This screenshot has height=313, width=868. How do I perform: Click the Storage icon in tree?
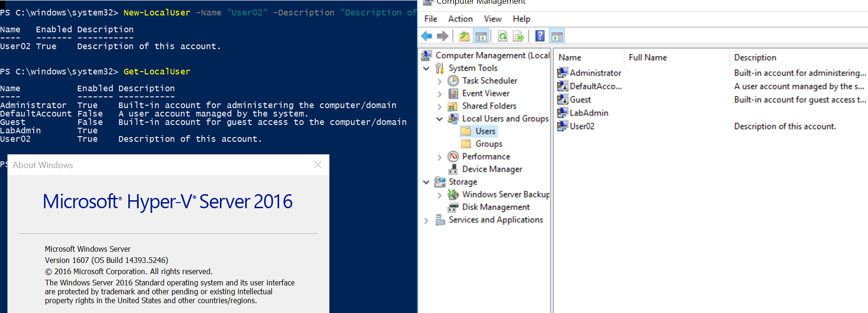click(440, 182)
